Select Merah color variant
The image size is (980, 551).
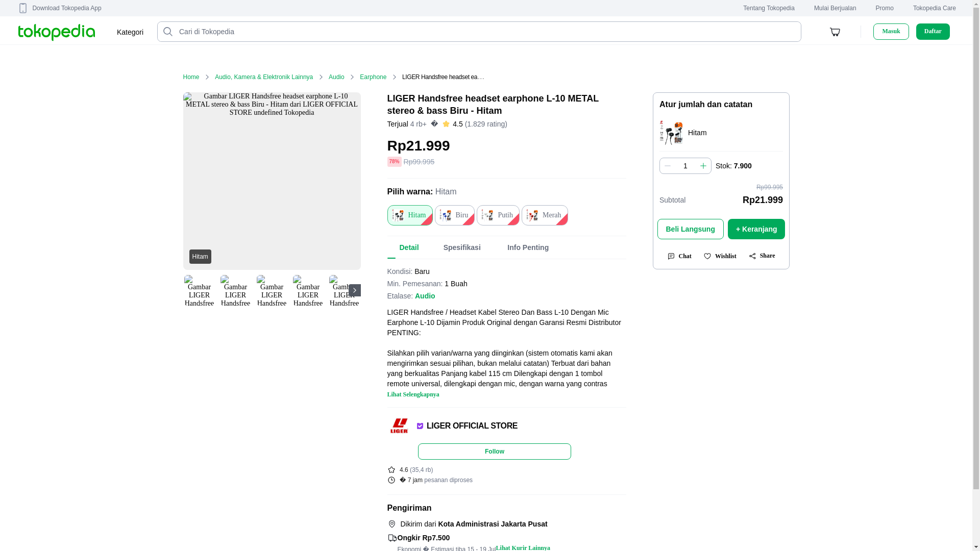click(545, 215)
